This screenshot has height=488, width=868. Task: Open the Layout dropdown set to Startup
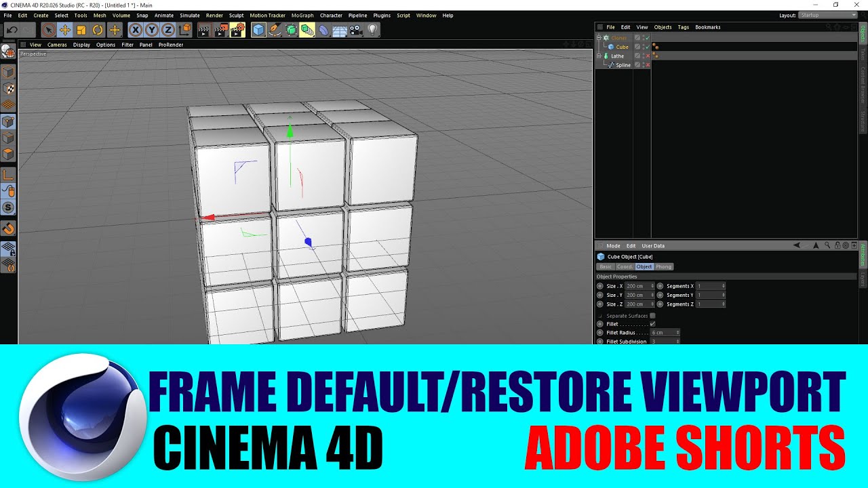click(828, 15)
